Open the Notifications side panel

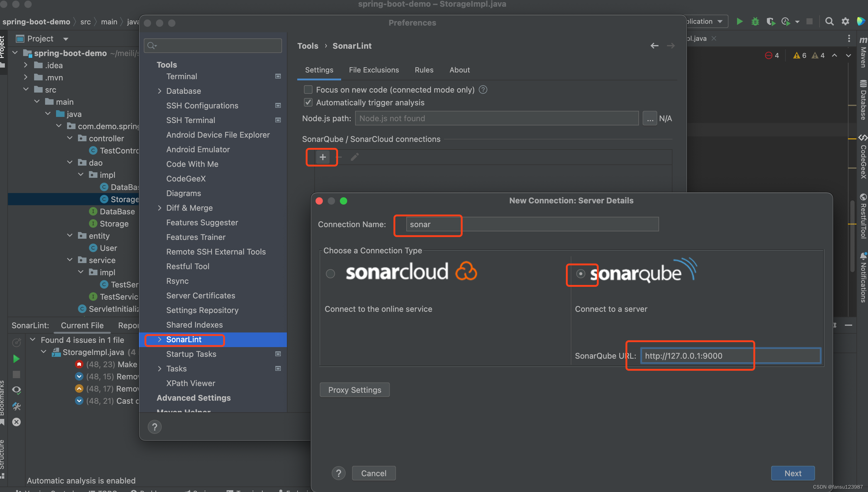coord(863,277)
